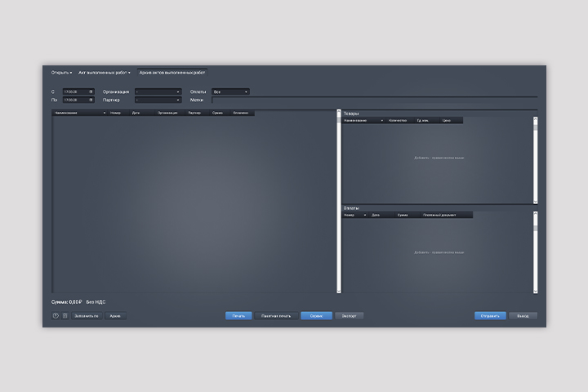Click the Партнер column header in main table

click(198, 113)
